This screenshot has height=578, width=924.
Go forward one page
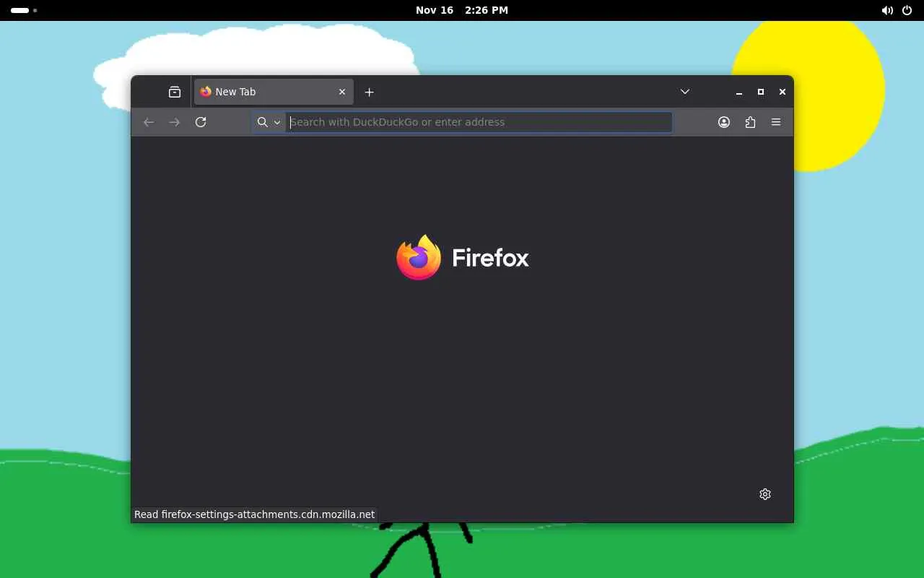coord(174,122)
